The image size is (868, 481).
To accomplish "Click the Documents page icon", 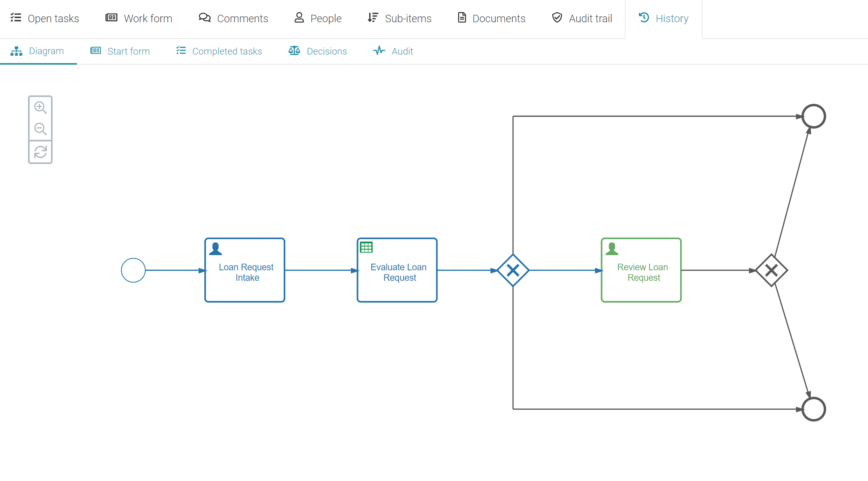I will [462, 18].
